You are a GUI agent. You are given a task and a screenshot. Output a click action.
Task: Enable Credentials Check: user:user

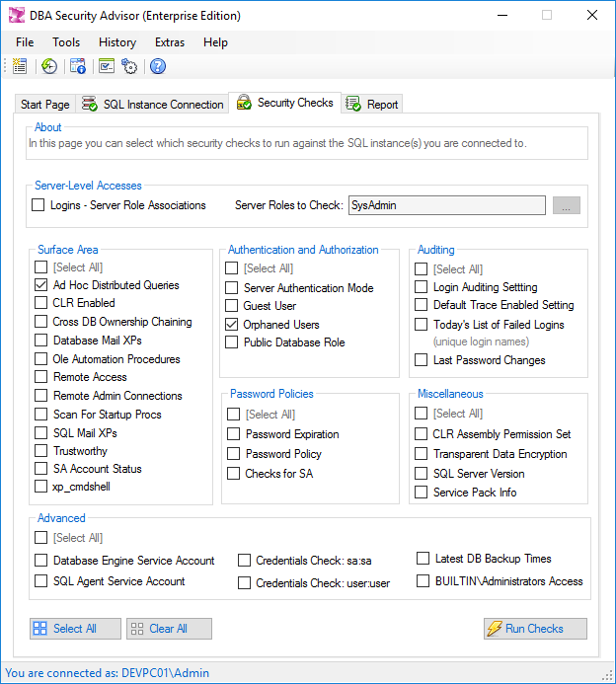pos(244,582)
